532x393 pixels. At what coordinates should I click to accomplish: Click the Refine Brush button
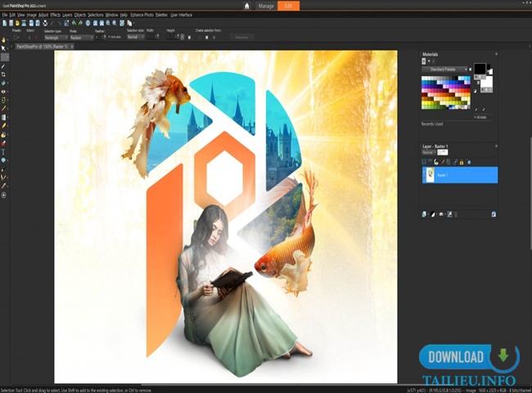coord(241,38)
